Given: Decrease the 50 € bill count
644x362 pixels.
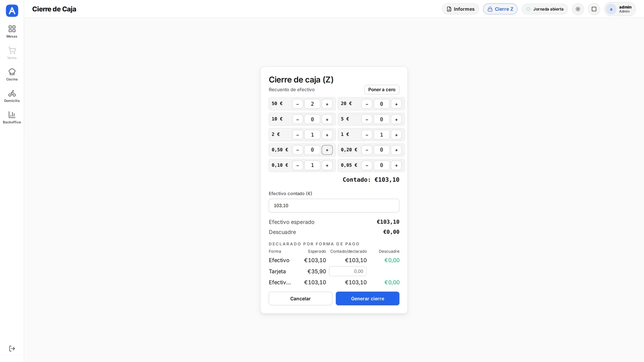Looking at the screenshot, I should pyautogui.click(x=297, y=104).
